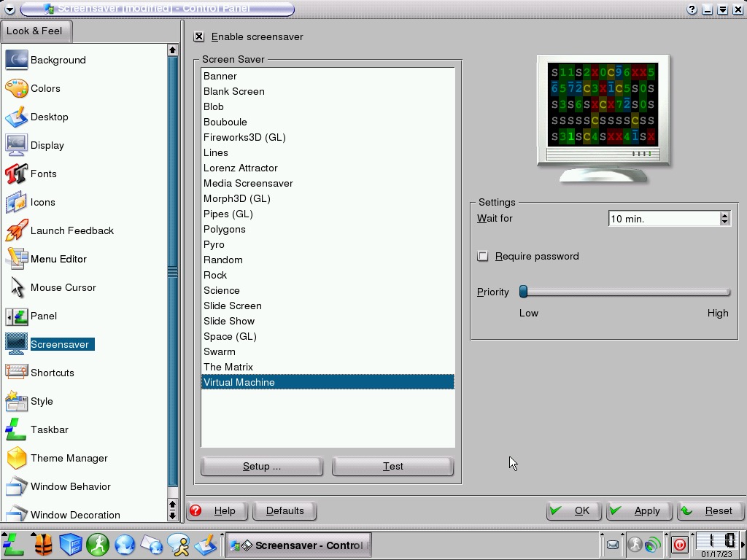The width and height of the screenshot is (747, 560).
Task: Select the Fonts icon in sidebar
Action: (x=16, y=174)
